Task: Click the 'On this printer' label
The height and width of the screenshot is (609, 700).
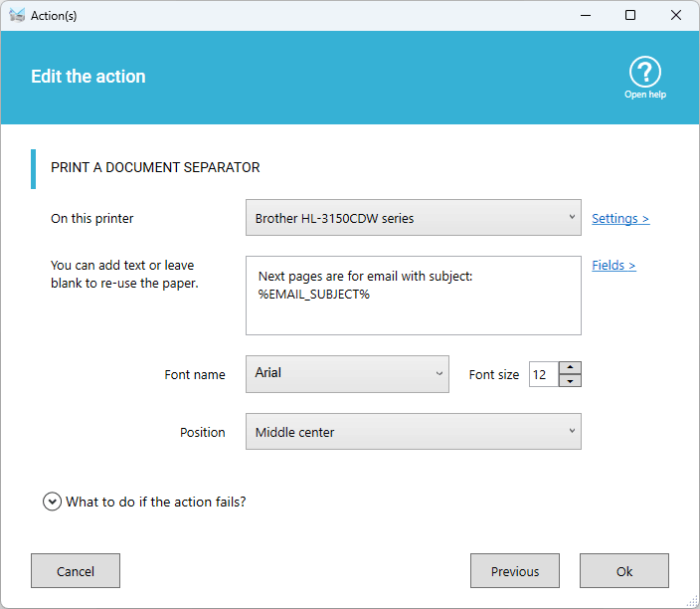Action: (91, 219)
